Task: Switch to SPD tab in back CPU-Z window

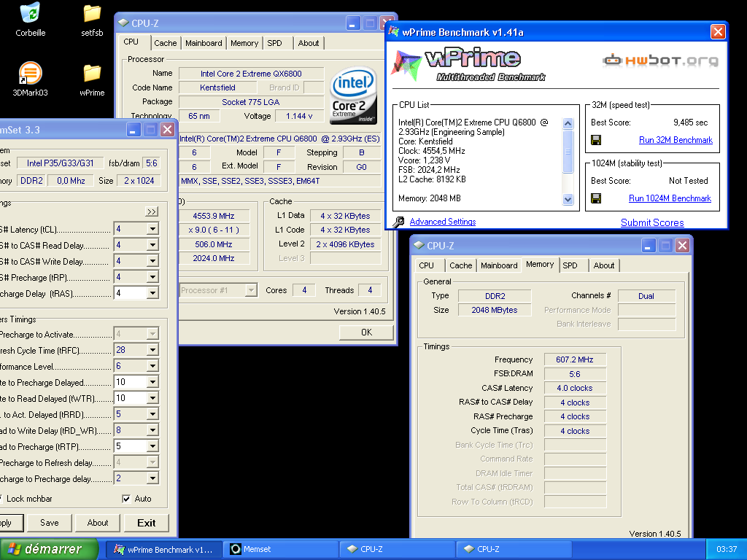Action: [274, 43]
